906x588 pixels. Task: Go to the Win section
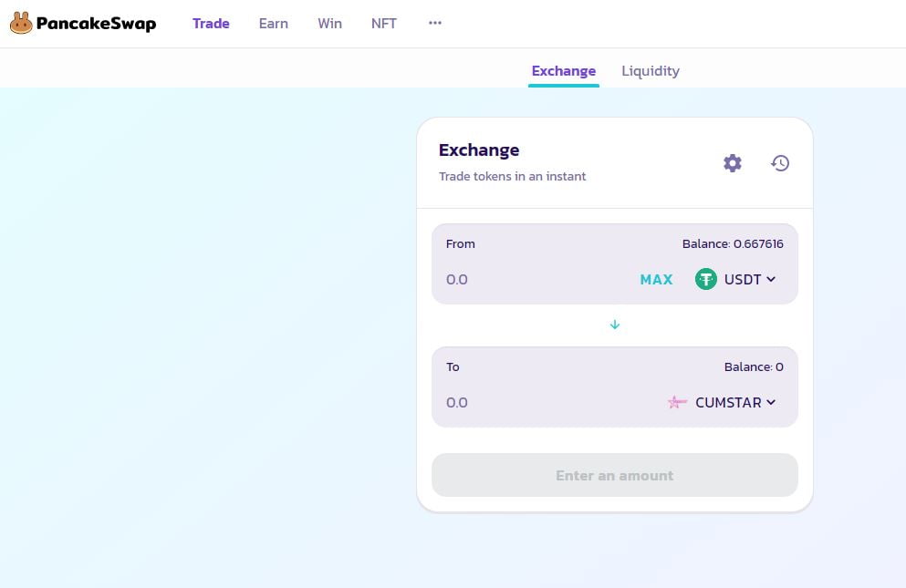click(329, 24)
